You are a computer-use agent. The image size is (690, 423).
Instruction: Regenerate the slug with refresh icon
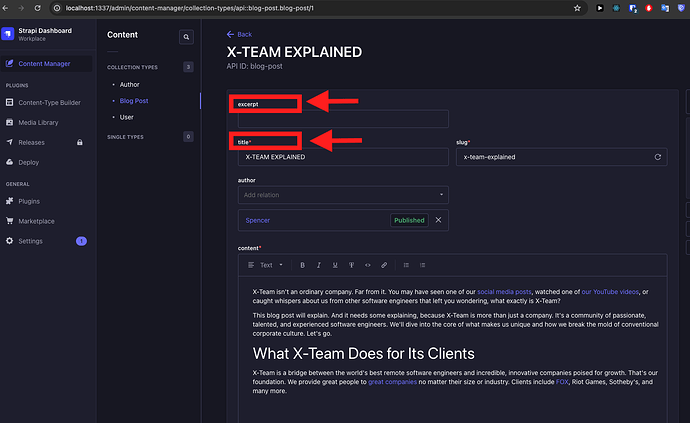click(657, 157)
